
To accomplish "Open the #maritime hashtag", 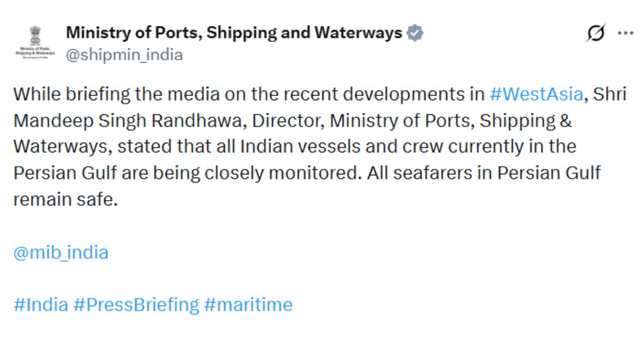I will tap(248, 305).
